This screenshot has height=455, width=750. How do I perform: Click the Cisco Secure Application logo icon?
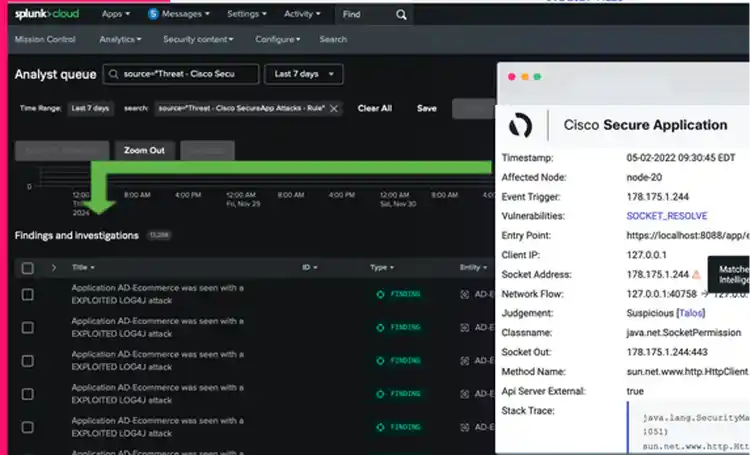[x=520, y=125]
